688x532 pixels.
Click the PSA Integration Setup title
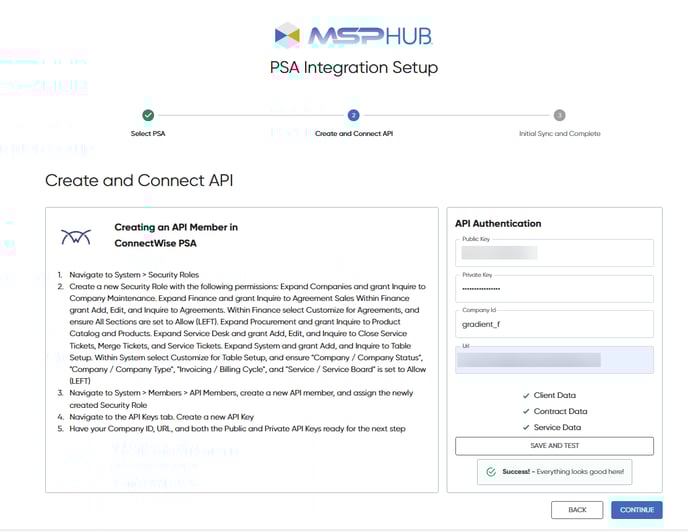354,68
